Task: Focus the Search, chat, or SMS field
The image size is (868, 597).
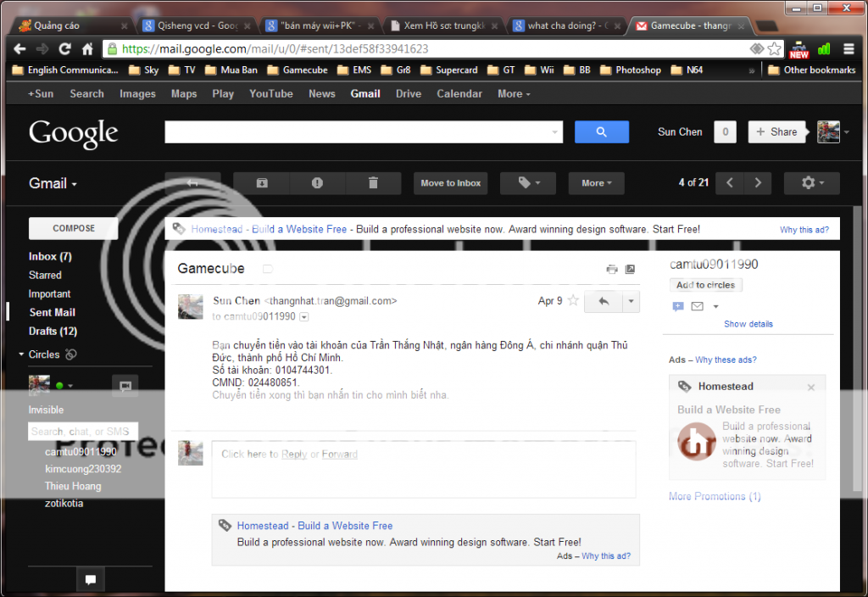Action: click(83, 432)
